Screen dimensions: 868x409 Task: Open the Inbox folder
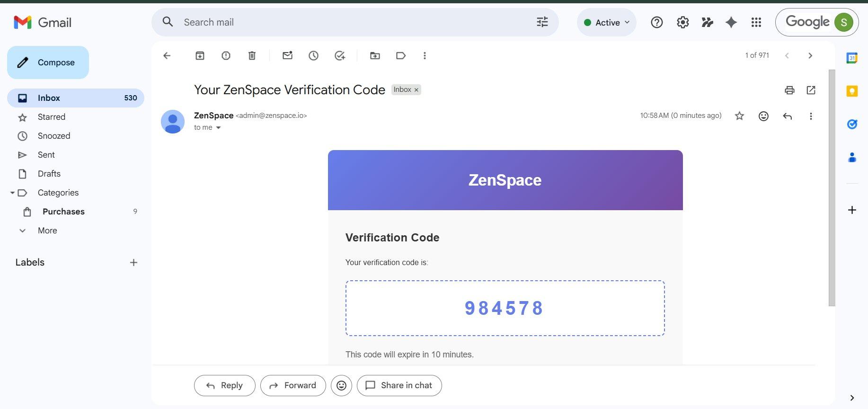[x=76, y=98]
